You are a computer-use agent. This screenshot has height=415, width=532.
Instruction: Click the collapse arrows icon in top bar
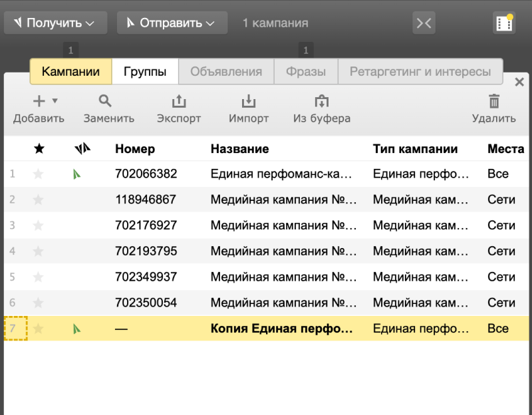424,23
